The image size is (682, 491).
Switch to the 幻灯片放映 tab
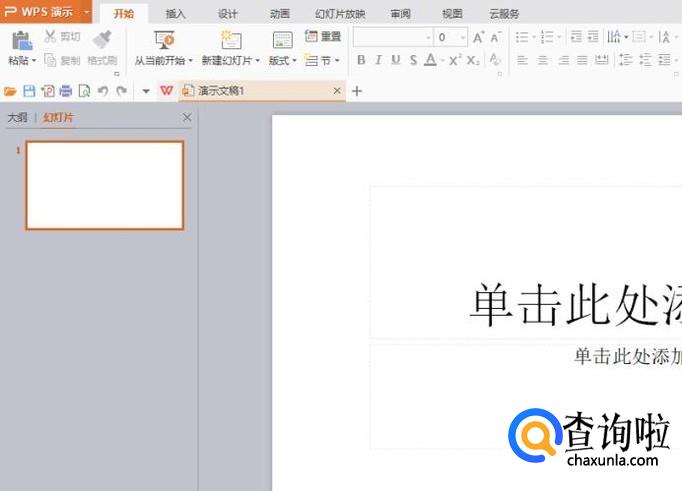pos(340,14)
